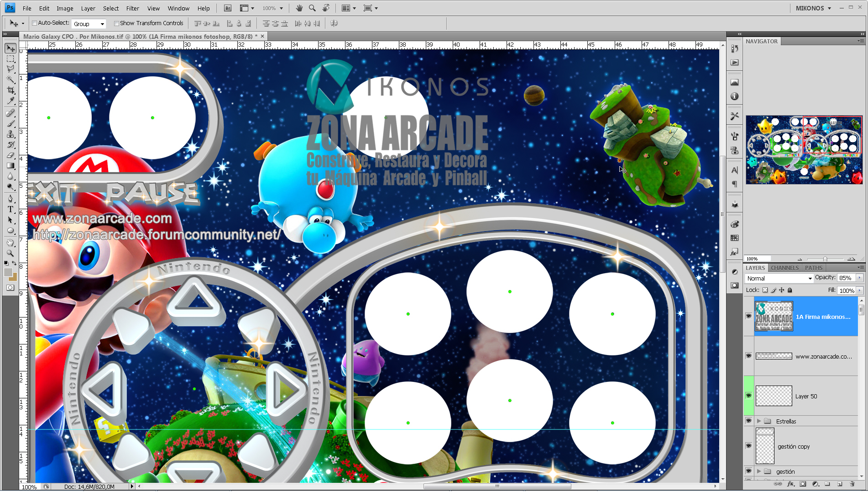
Task: Open the Arrange Documents dropdown
Action: click(349, 8)
